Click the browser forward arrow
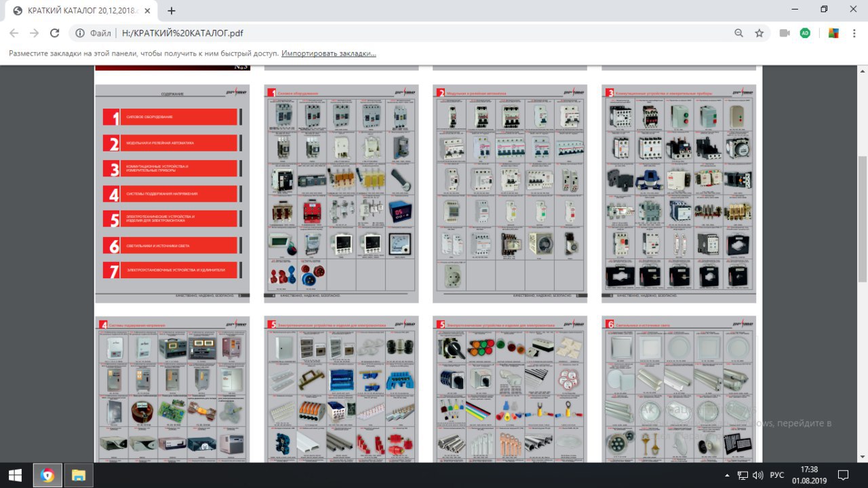The width and height of the screenshot is (868, 488). pos(35,33)
